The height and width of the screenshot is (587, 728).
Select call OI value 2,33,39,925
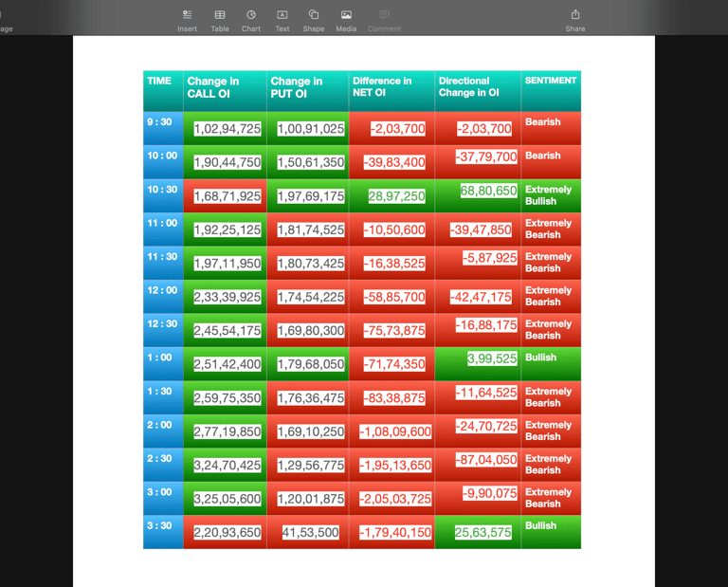227,297
